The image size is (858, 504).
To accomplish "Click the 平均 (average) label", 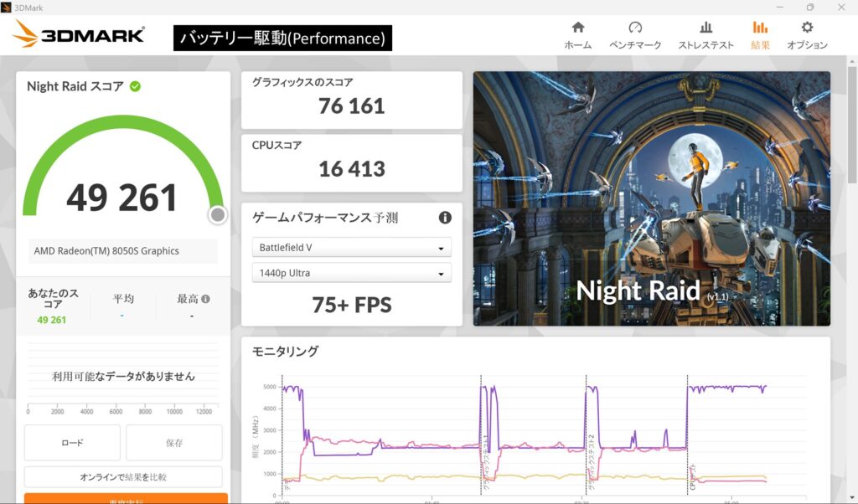I will 123,298.
